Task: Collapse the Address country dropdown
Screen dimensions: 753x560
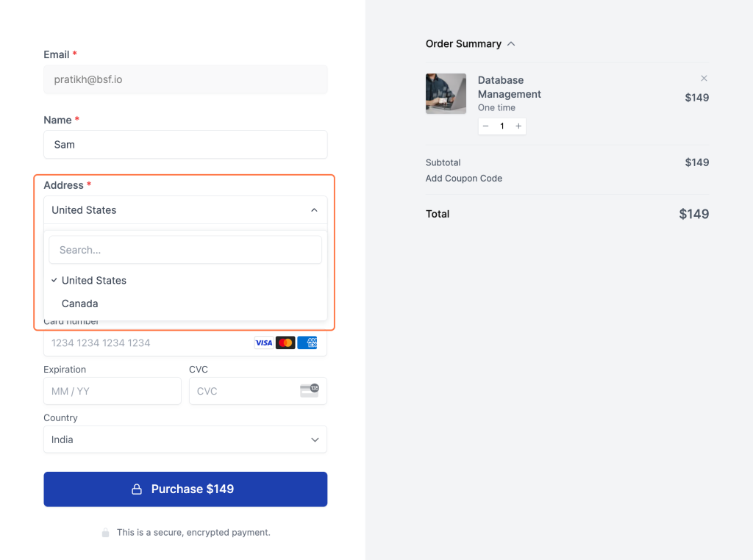Action: [x=315, y=209]
